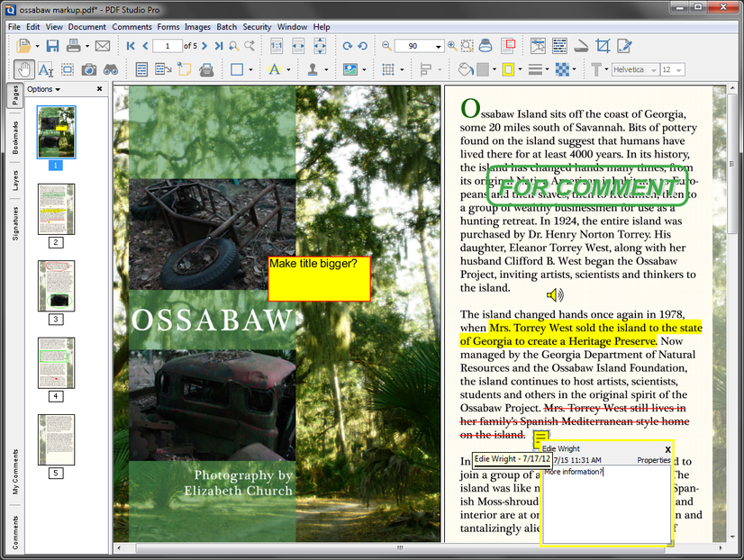Screen dimensions: 744x560
Task: Expand the print options dropdown arrow
Action: click(86, 47)
